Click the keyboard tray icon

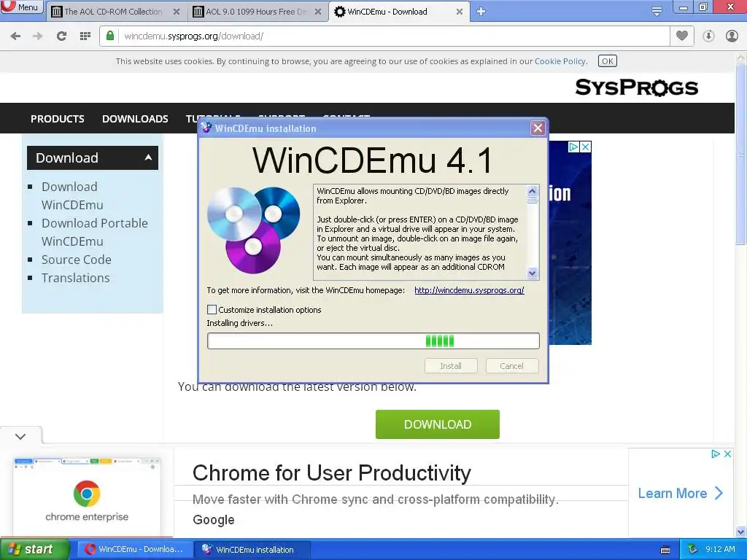[665, 550]
